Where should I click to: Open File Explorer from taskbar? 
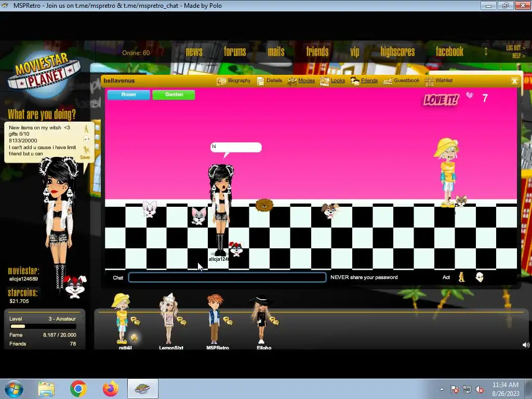(46, 389)
